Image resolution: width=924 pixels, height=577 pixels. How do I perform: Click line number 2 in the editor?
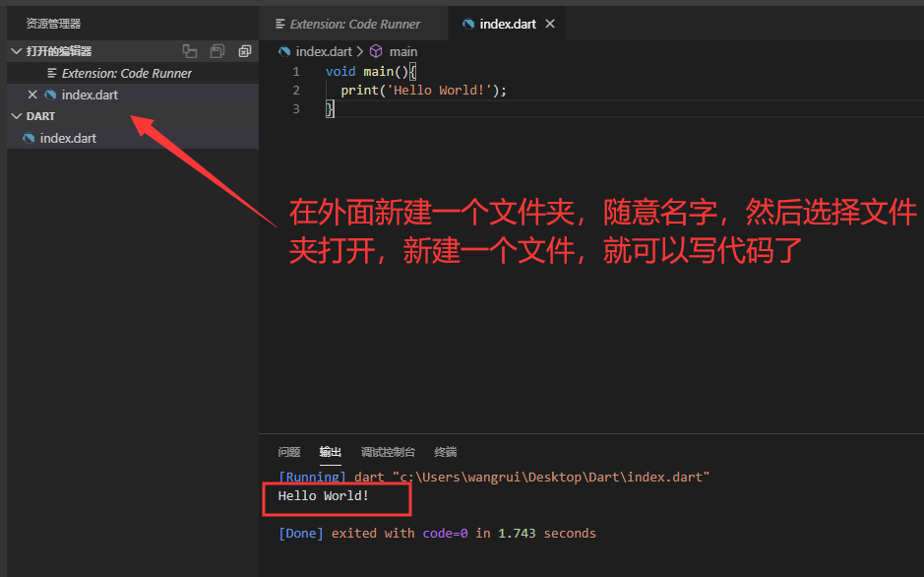tap(296, 91)
